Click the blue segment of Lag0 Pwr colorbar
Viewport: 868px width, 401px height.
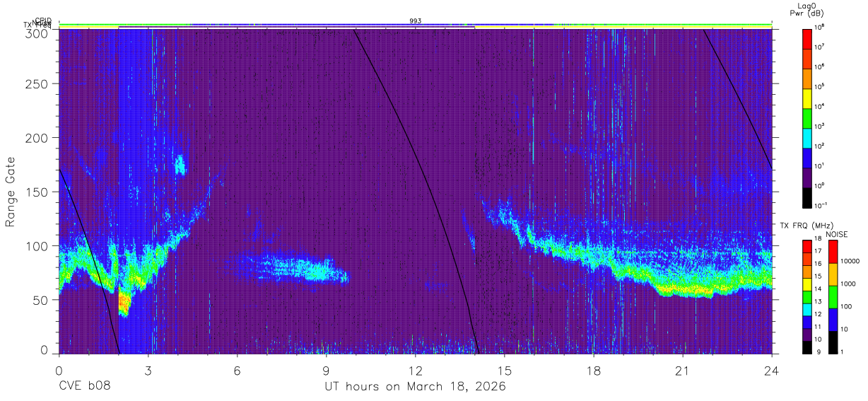coord(807,157)
